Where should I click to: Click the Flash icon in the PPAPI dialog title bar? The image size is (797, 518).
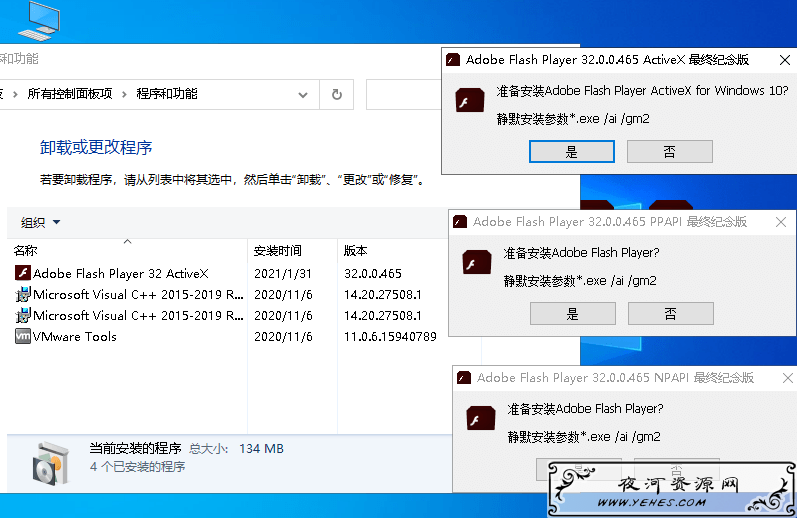(x=460, y=222)
